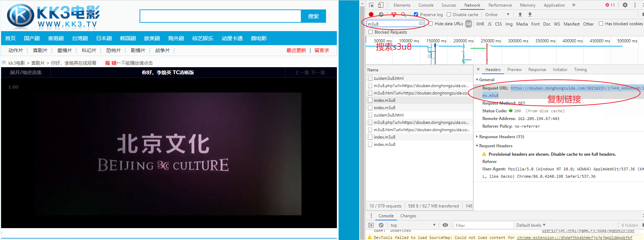The width and height of the screenshot is (644, 240).
Task: Open the 动漫卡通 navigation link
Action: point(232,38)
